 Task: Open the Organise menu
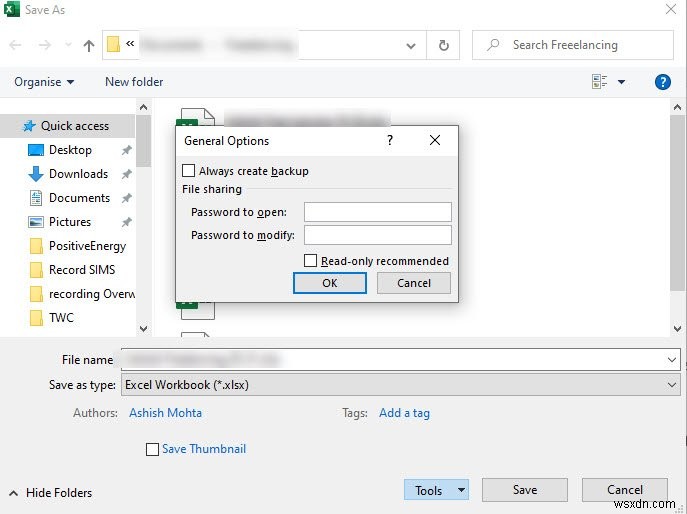pyautogui.click(x=44, y=82)
